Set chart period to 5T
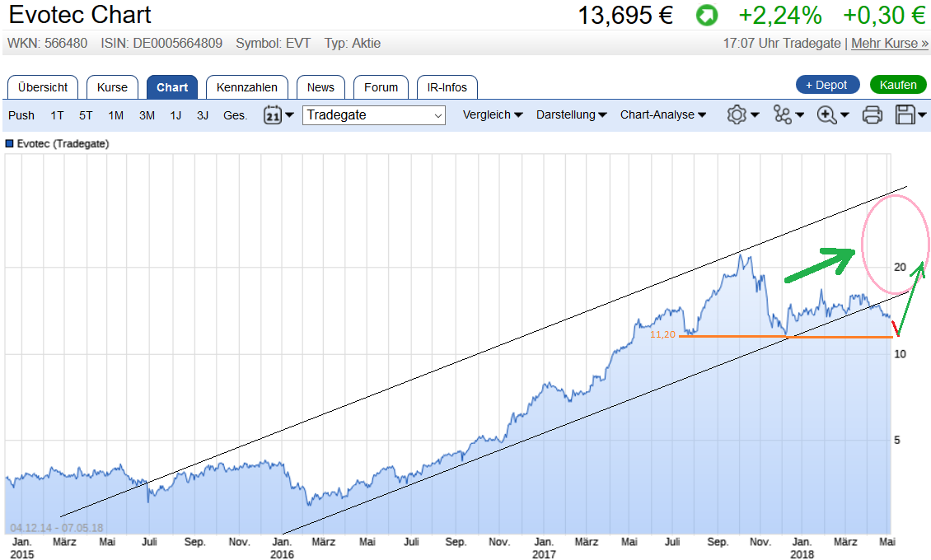Image resolution: width=931 pixels, height=560 pixels. pyautogui.click(x=86, y=115)
